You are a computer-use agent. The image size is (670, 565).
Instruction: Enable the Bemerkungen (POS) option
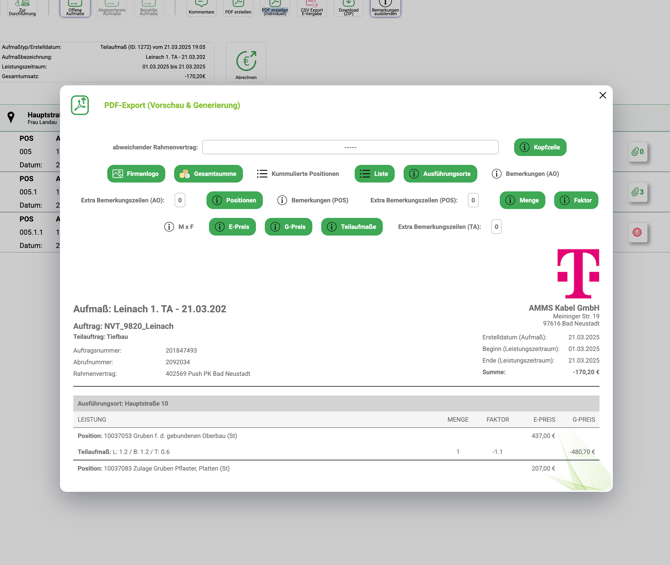[313, 200]
